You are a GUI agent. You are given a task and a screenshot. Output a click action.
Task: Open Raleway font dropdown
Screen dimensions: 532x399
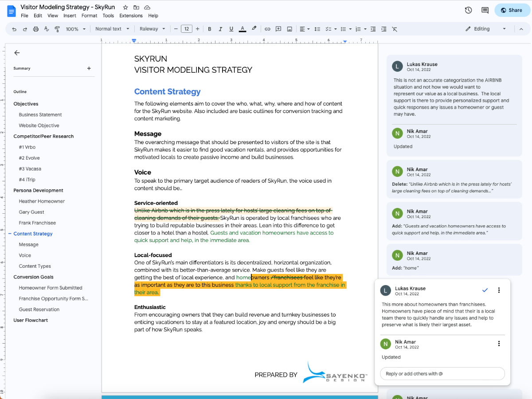152,29
